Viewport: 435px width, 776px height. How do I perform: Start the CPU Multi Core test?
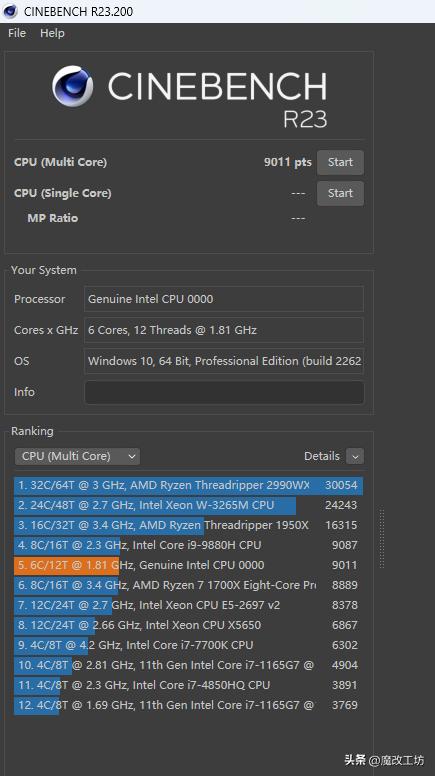[340, 162]
